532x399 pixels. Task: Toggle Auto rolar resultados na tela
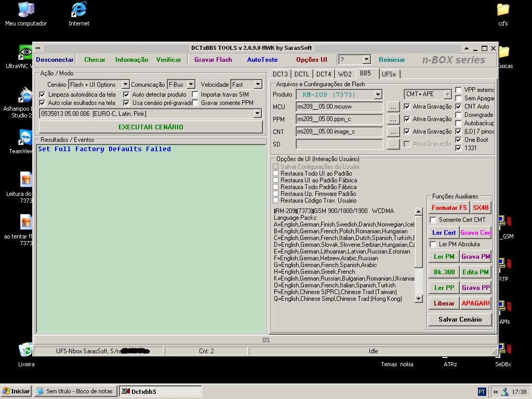click(x=43, y=103)
